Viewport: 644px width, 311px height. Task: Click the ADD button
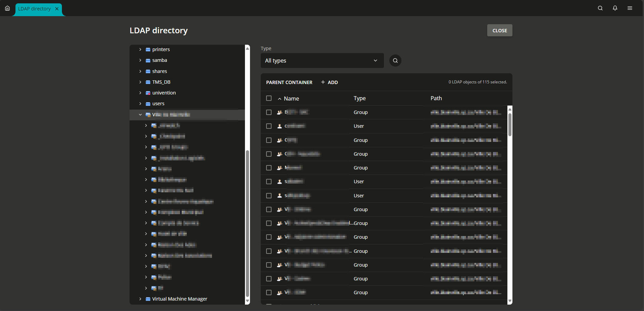point(329,82)
